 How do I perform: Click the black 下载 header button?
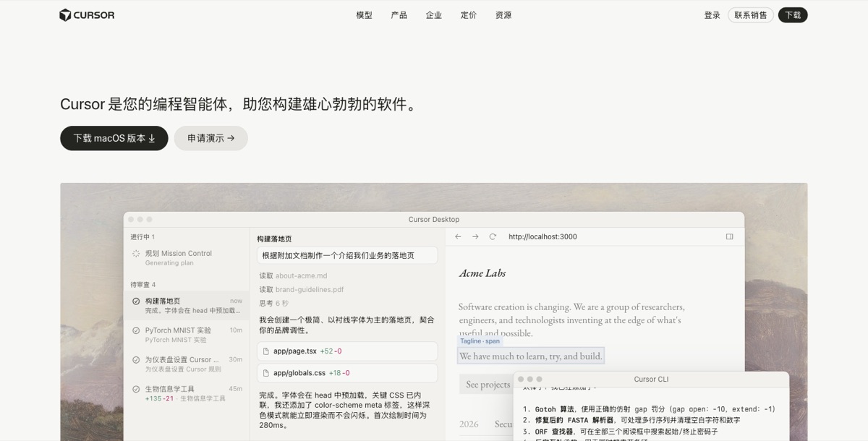[x=793, y=15]
